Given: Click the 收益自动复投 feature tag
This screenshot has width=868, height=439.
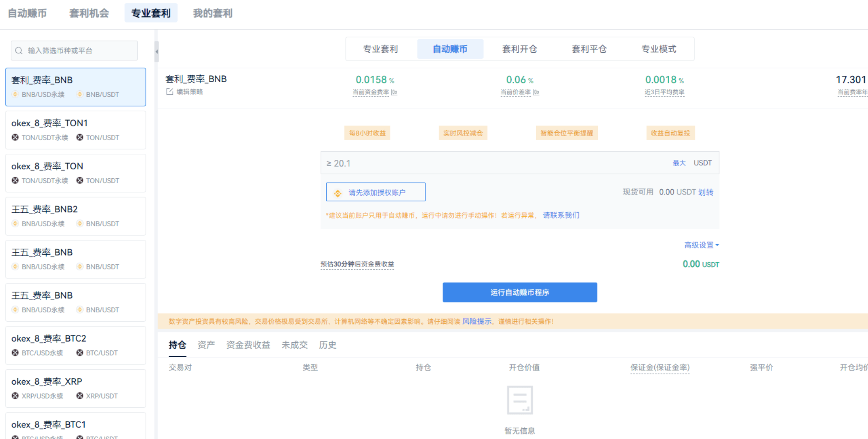Looking at the screenshot, I should [x=671, y=133].
